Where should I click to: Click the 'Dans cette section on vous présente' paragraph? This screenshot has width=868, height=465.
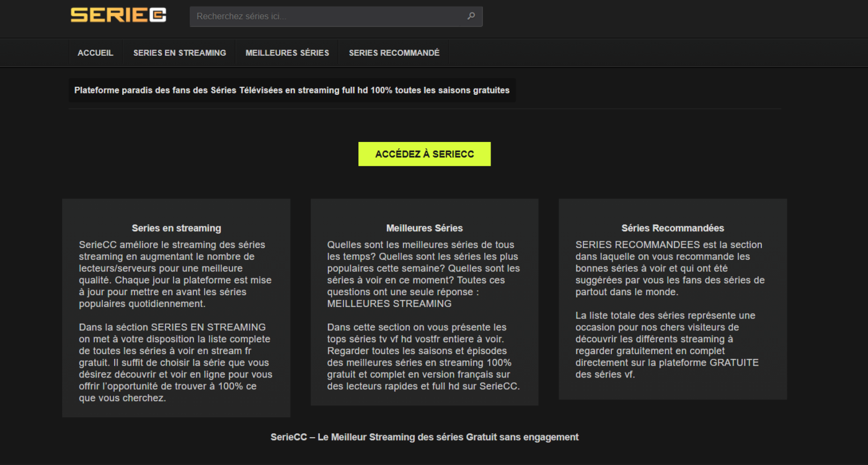point(425,356)
